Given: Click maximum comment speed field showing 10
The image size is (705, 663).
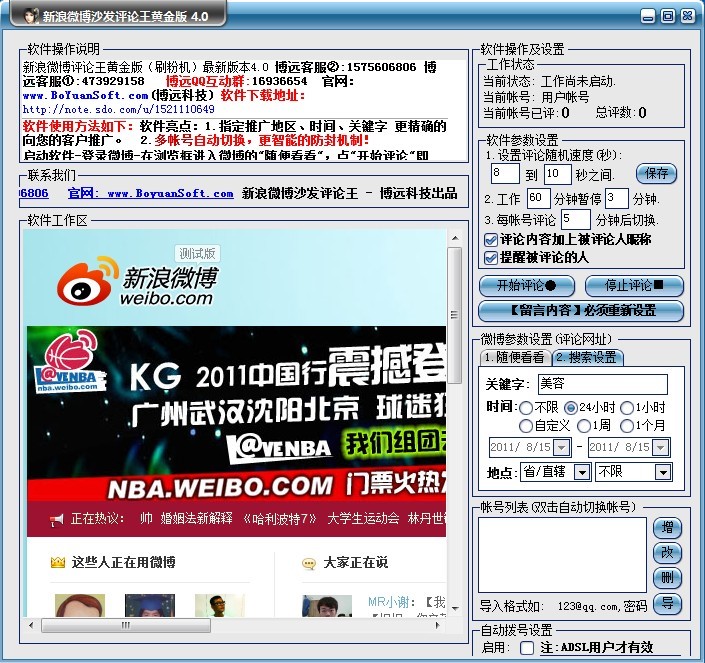Looking at the screenshot, I should coord(558,174).
